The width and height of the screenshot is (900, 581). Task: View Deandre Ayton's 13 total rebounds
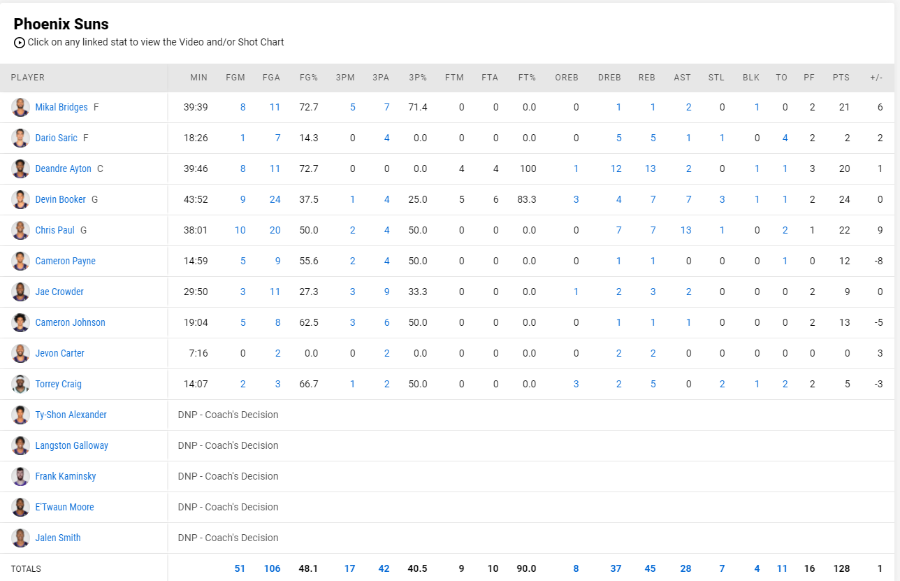(x=650, y=169)
